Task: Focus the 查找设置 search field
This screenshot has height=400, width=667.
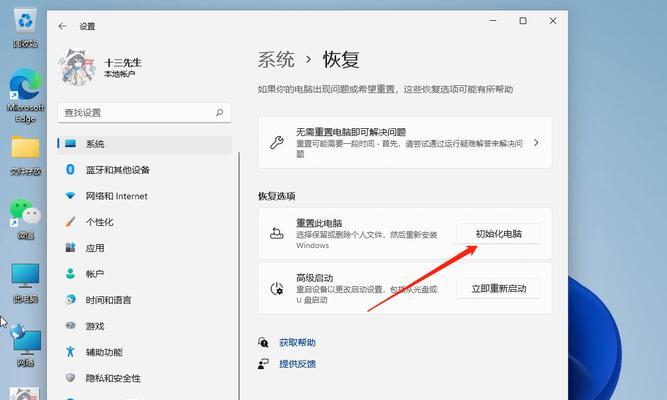Action: [x=144, y=113]
